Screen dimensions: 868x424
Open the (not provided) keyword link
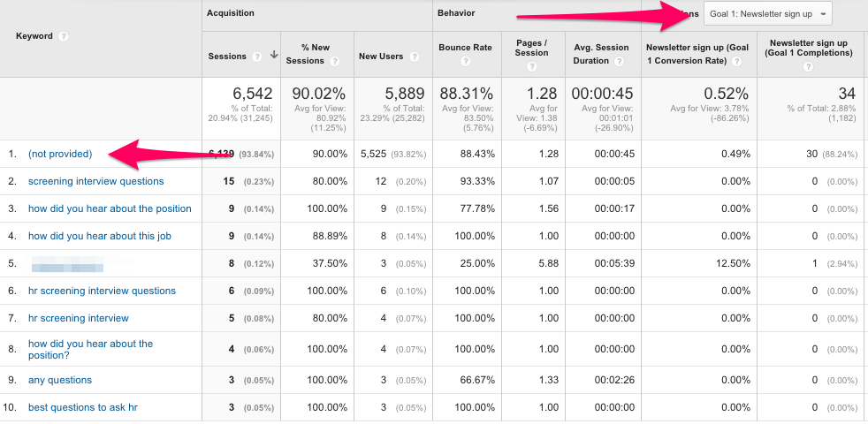tap(60, 155)
